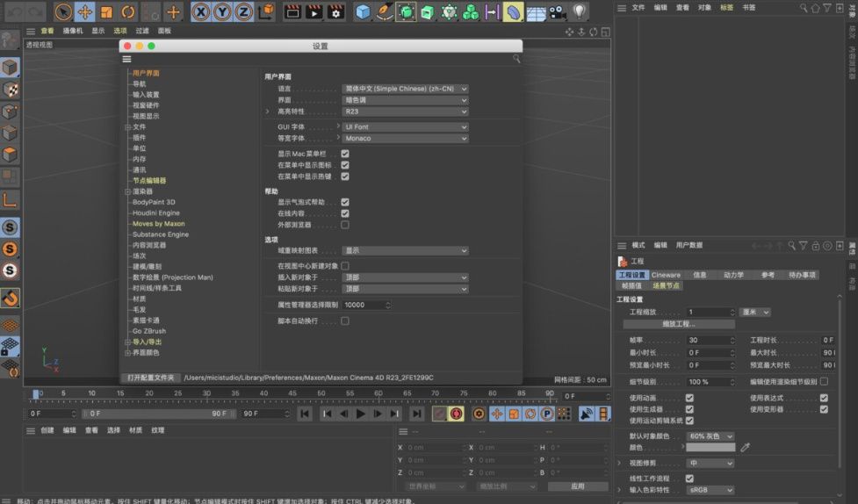Click the P parameter key icon
This screenshot has height=504, width=858.
point(546,414)
